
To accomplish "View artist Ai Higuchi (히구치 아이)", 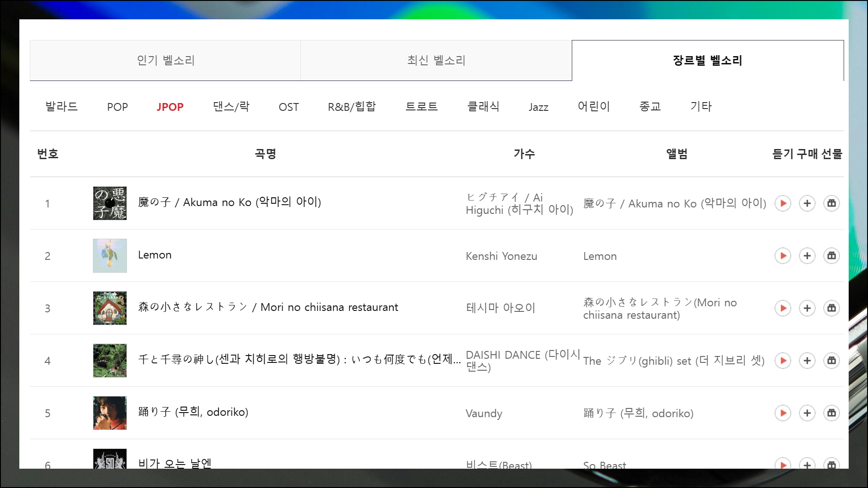I will coord(519,204).
